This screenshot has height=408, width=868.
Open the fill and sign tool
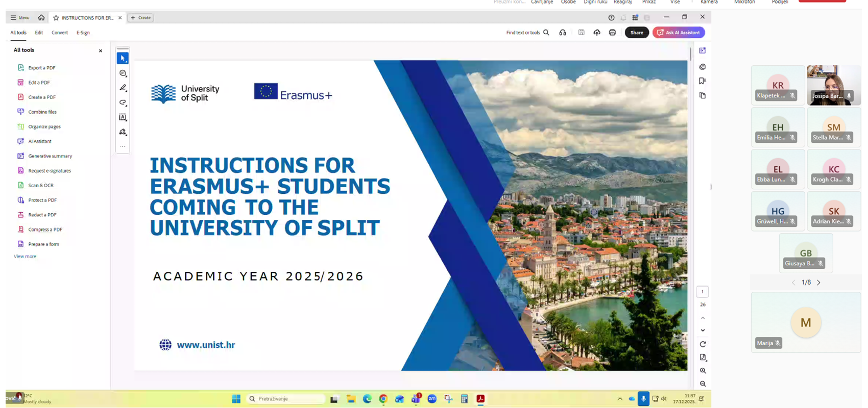pyautogui.click(x=123, y=132)
